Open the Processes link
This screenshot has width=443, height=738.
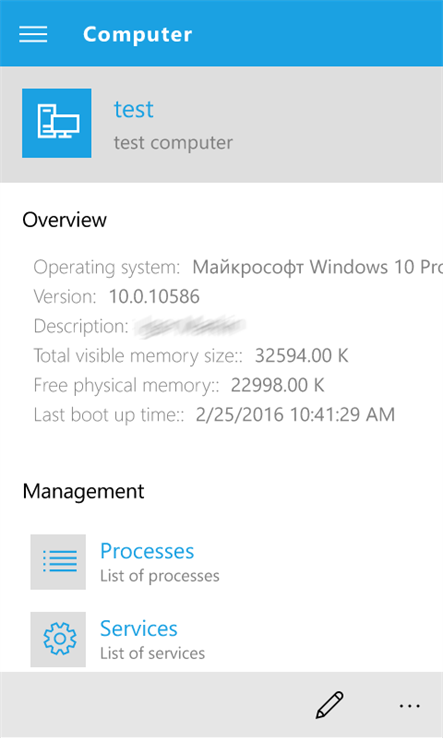click(x=147, y=551)
